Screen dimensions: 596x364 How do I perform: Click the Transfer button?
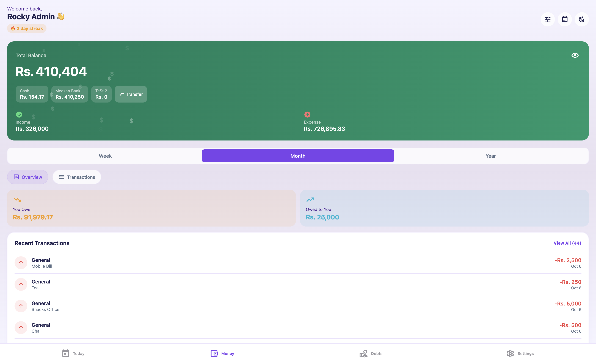131,94
